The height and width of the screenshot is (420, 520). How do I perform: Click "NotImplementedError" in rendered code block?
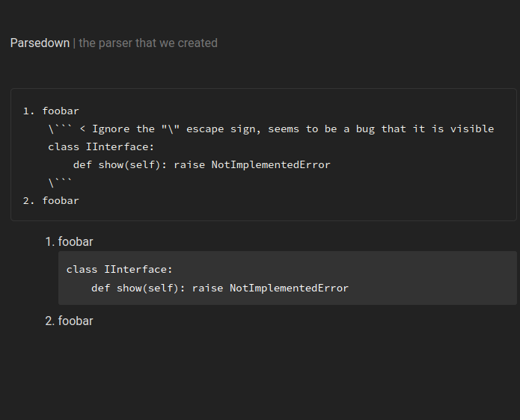pyautogui.click(x=289, y=288)
